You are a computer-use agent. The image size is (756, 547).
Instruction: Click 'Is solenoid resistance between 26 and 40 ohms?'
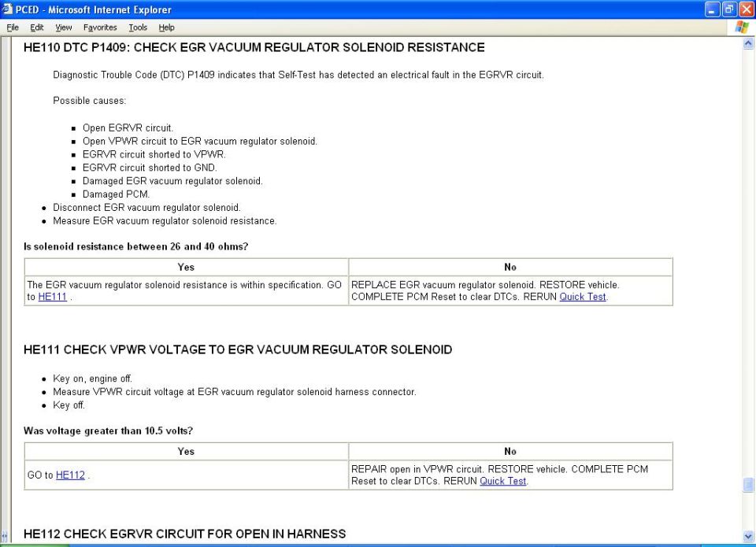(136, 246)
